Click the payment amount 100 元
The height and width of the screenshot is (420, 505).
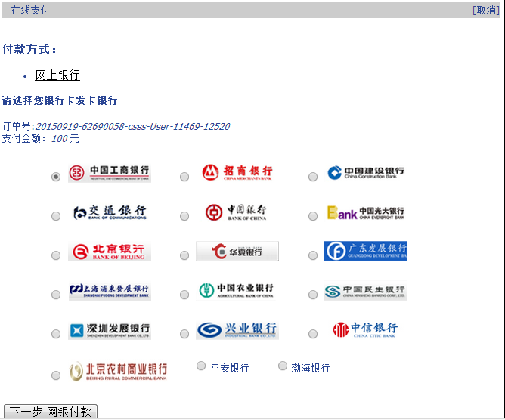(x=65, y=139)
